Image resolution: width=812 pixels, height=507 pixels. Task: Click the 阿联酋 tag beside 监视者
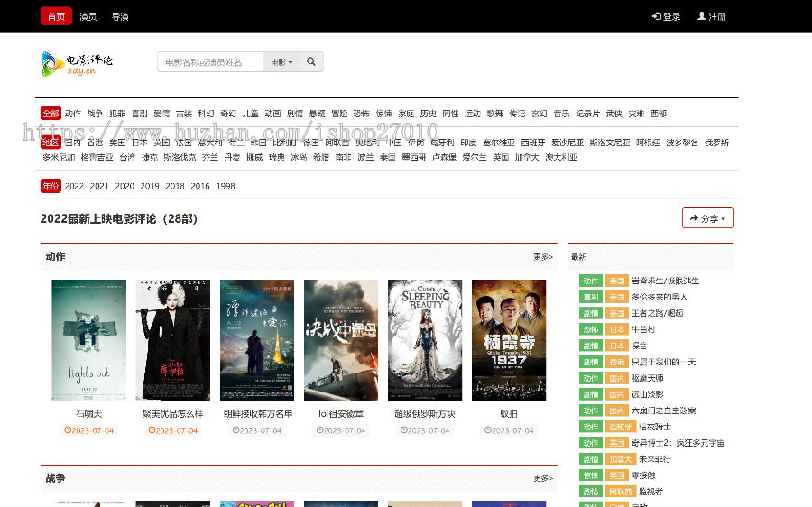621,492
